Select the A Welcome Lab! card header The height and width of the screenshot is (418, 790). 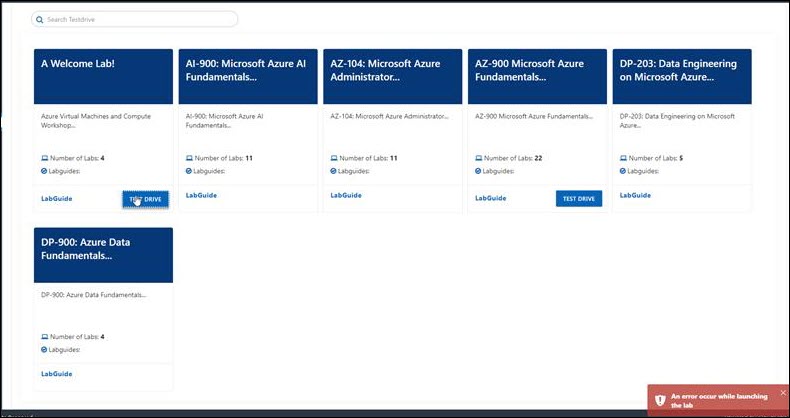[103, 77]
